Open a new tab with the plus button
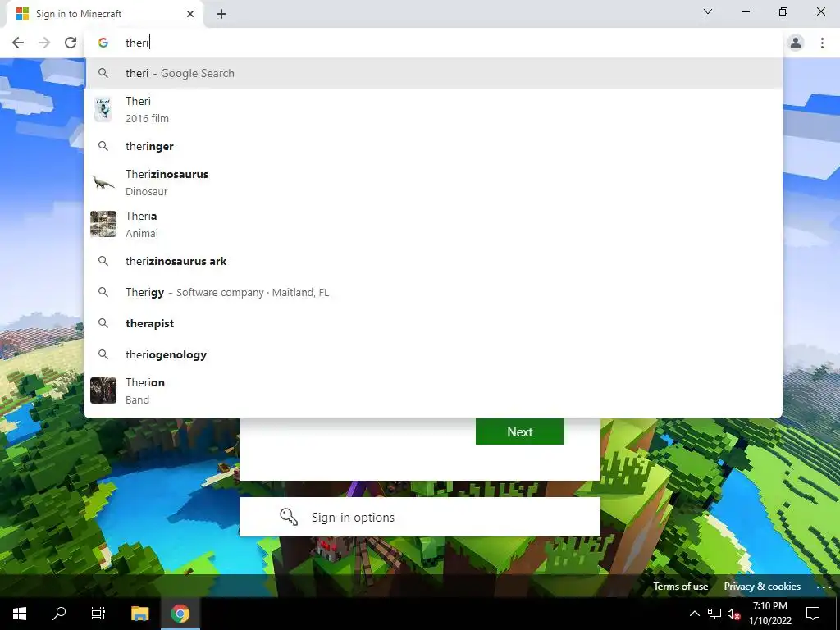This screenshot has height=630, width=840. pos(221,14)
